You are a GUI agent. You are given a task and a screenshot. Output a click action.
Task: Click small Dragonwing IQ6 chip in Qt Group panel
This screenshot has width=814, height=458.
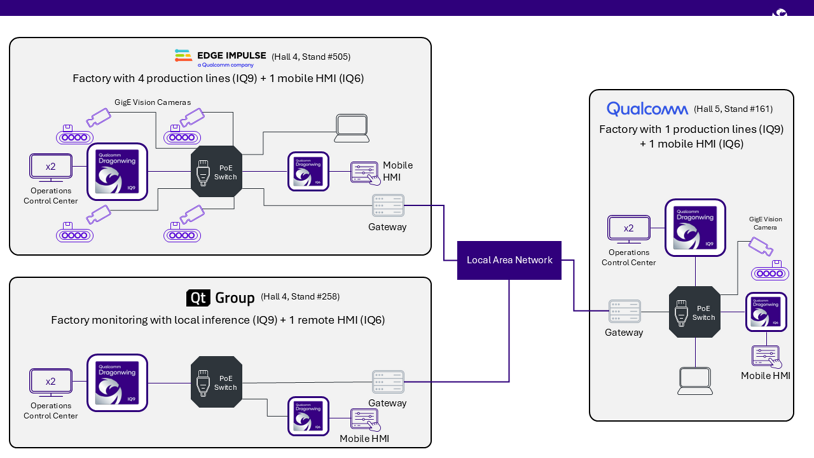coord(308,416)
